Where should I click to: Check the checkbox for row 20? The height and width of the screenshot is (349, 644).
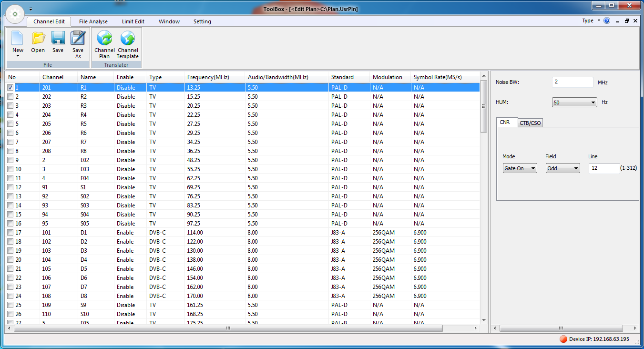click(x=10, y=260)
